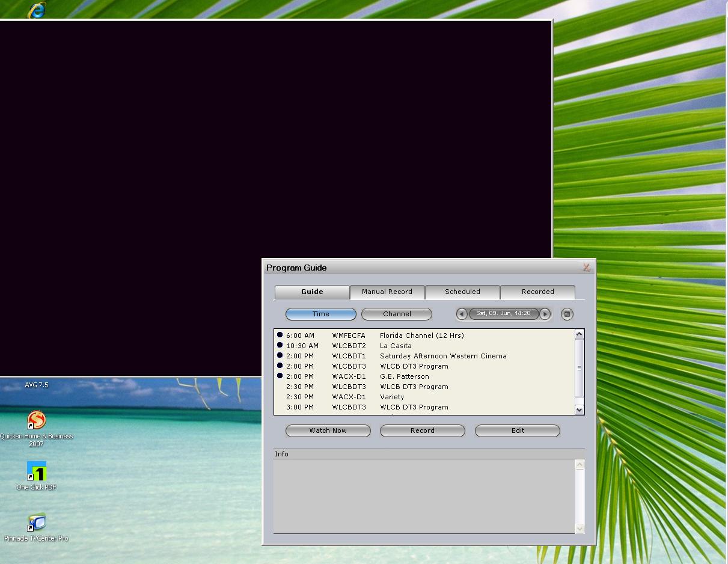Viewport: 728px width, 564px height.
Task: Launch Quicken Home & Business 2007 icon
Action: coord(37,420)
